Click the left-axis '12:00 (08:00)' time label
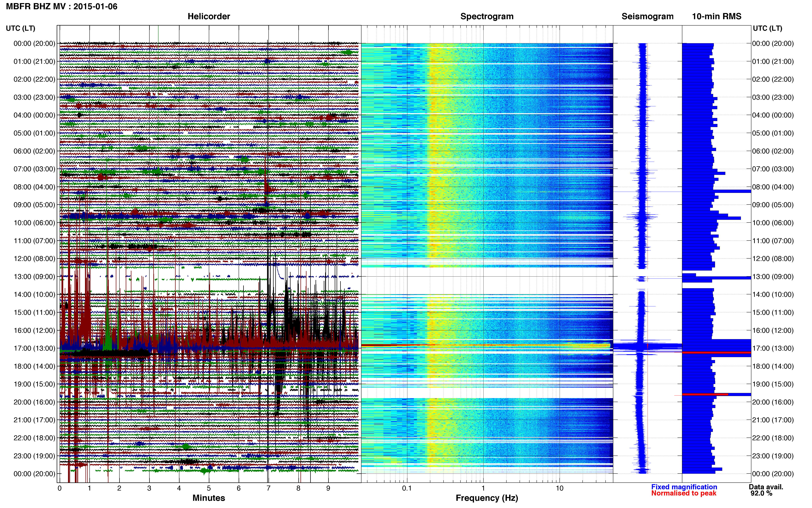812x508 pixels. [x=34, y=259]
